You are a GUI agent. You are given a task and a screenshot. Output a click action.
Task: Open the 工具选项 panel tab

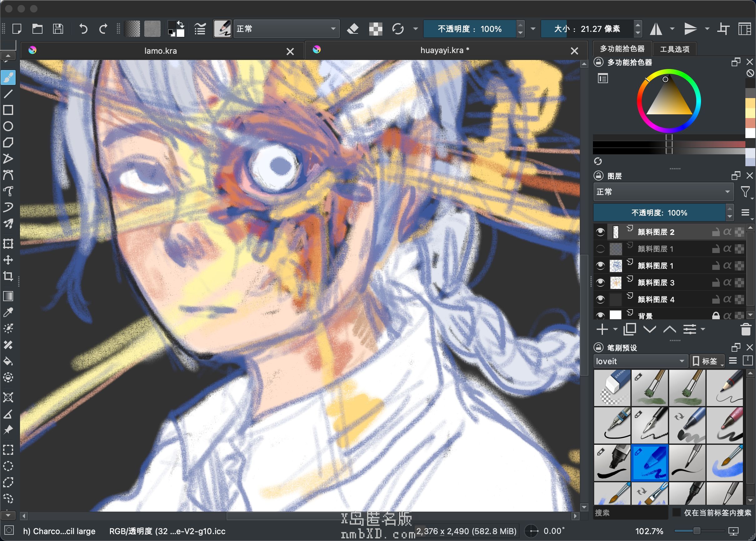click(x=674, y=49)
